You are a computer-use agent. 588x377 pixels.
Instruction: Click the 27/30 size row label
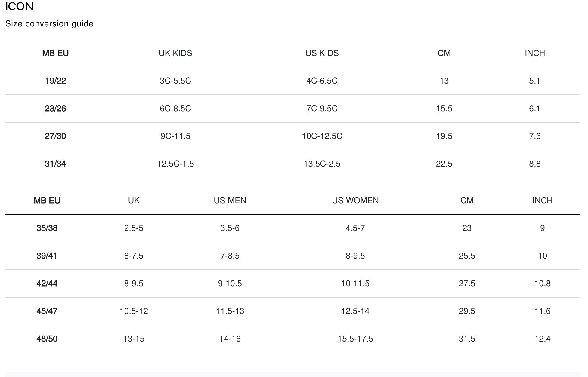[55, 136]
